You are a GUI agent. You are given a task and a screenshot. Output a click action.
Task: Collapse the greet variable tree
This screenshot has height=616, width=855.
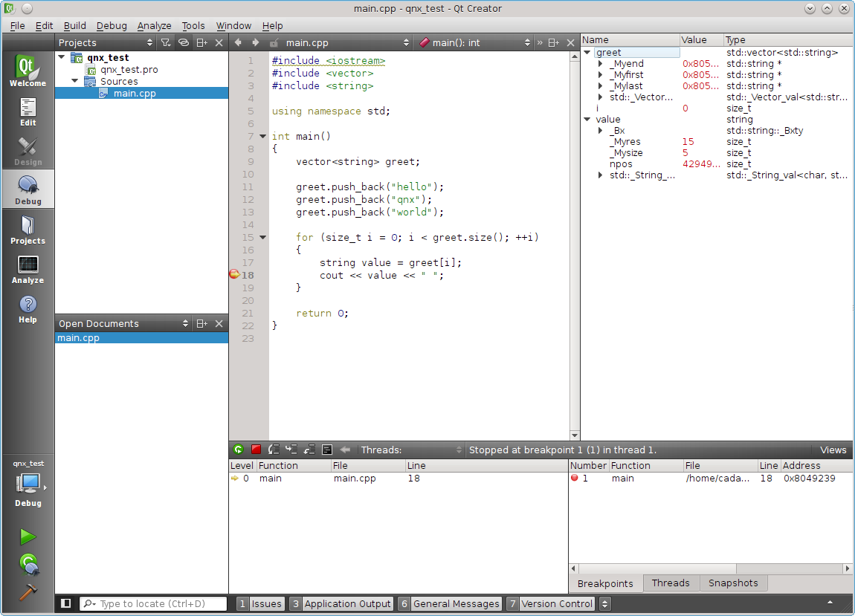(x=587, y=52)
